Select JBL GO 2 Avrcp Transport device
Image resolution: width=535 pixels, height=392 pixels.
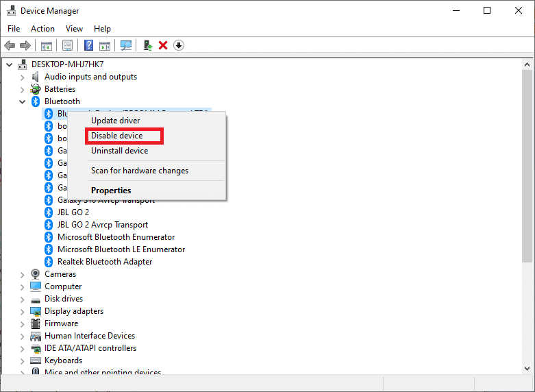[102, 225]
